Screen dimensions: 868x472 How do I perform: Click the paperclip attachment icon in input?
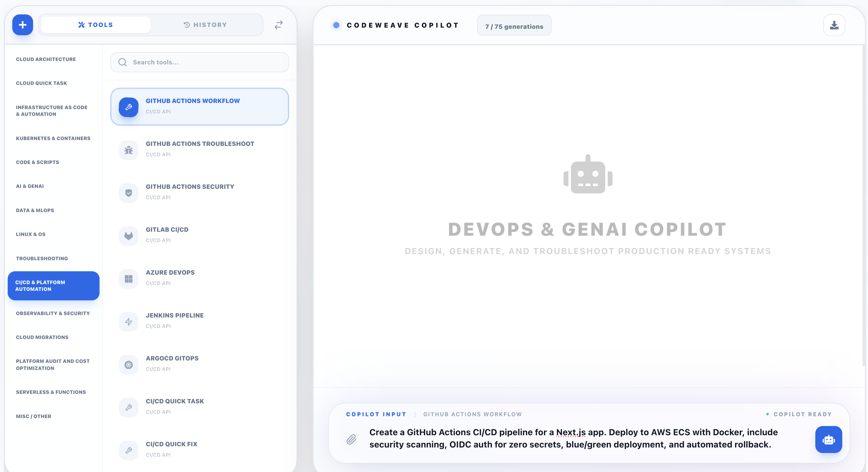(x=351, y=439)
